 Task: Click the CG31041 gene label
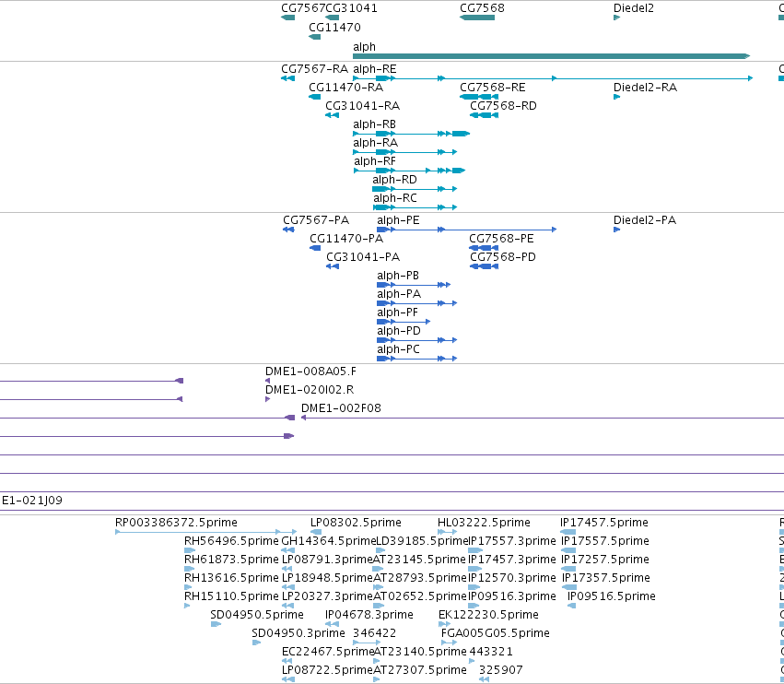(352, 8)
